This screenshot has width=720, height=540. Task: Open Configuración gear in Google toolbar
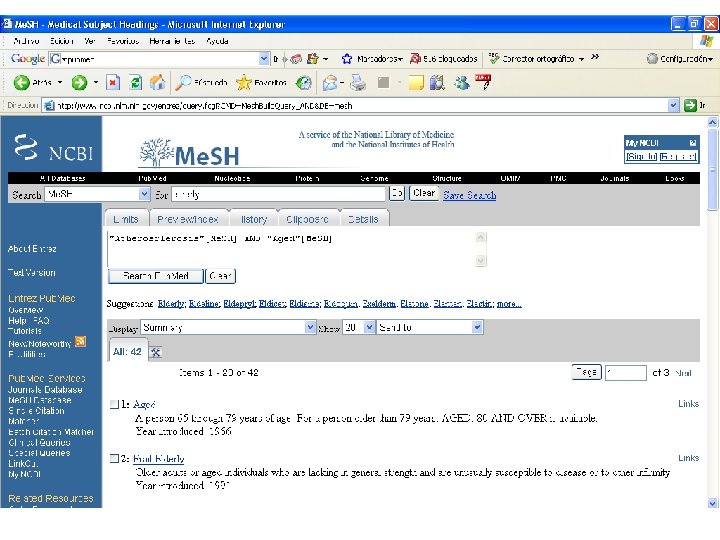(x=652, y=59)
